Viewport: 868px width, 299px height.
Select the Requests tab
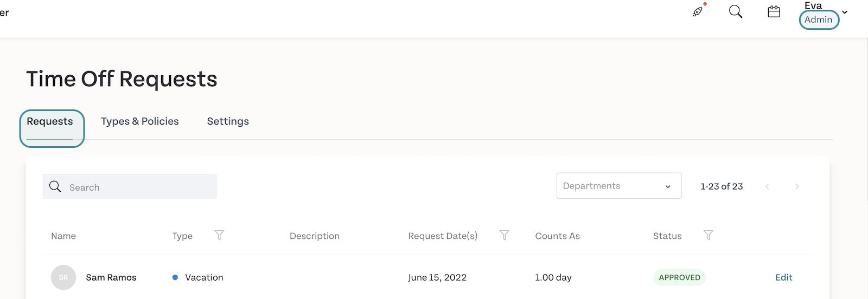tap(50, 121)
